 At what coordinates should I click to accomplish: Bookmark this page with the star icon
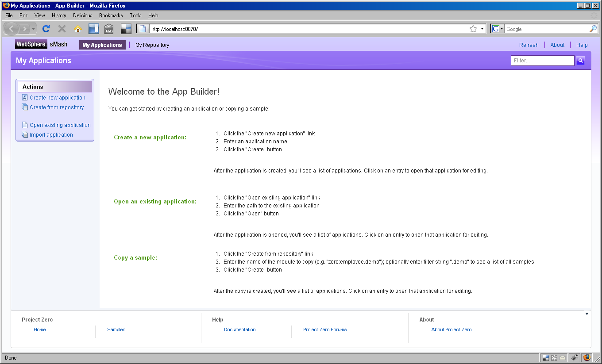[473, 29]
